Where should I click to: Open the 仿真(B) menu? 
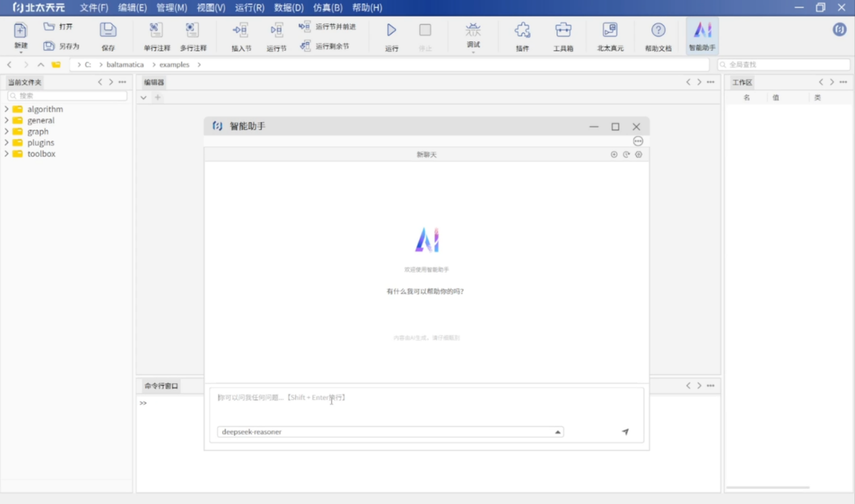click(x=327, y=7)
